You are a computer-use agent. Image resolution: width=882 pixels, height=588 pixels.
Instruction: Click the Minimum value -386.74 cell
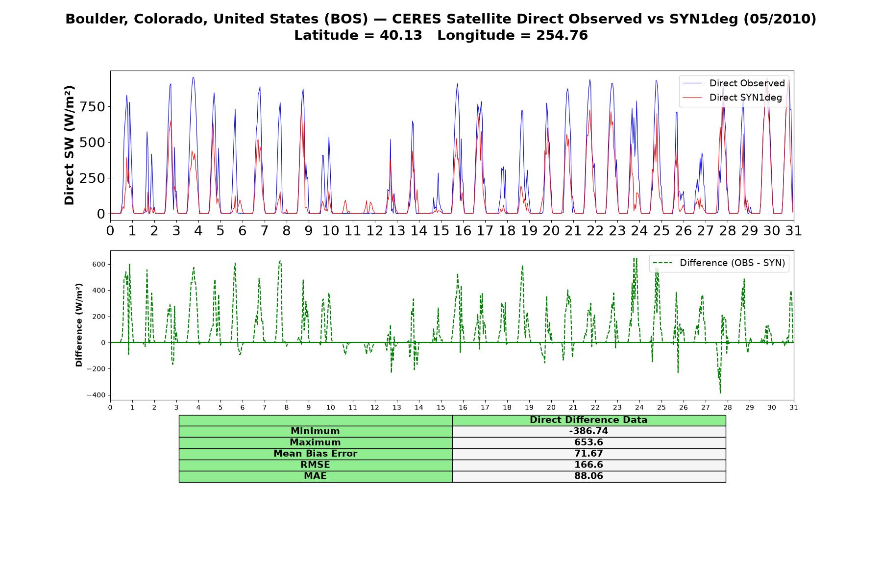588,431
